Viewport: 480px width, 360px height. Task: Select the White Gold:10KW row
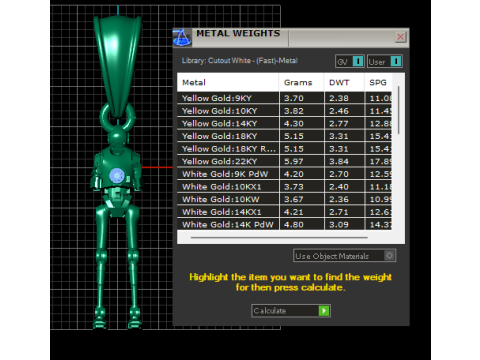[284, 199]
